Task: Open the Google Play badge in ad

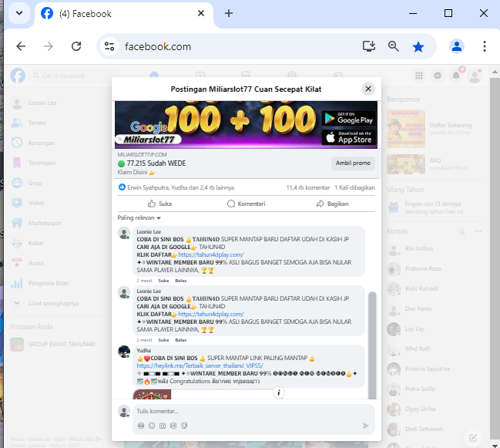Action: 348,119
